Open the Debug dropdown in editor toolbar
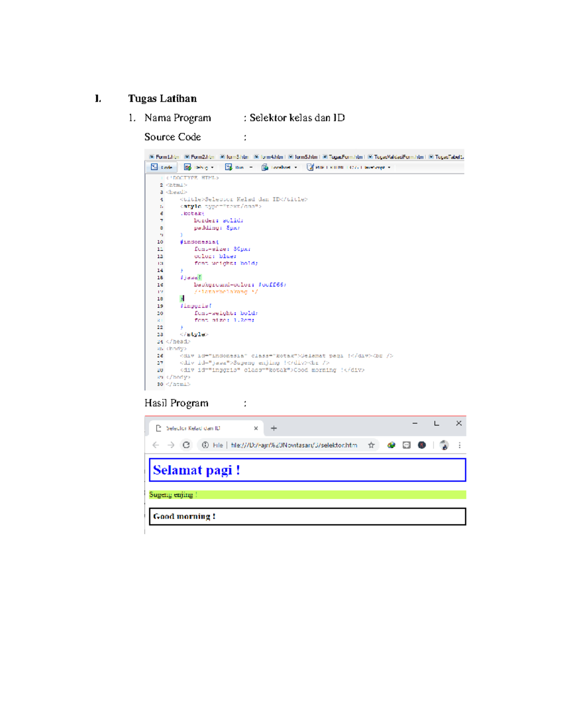 [x=212, y=167]
